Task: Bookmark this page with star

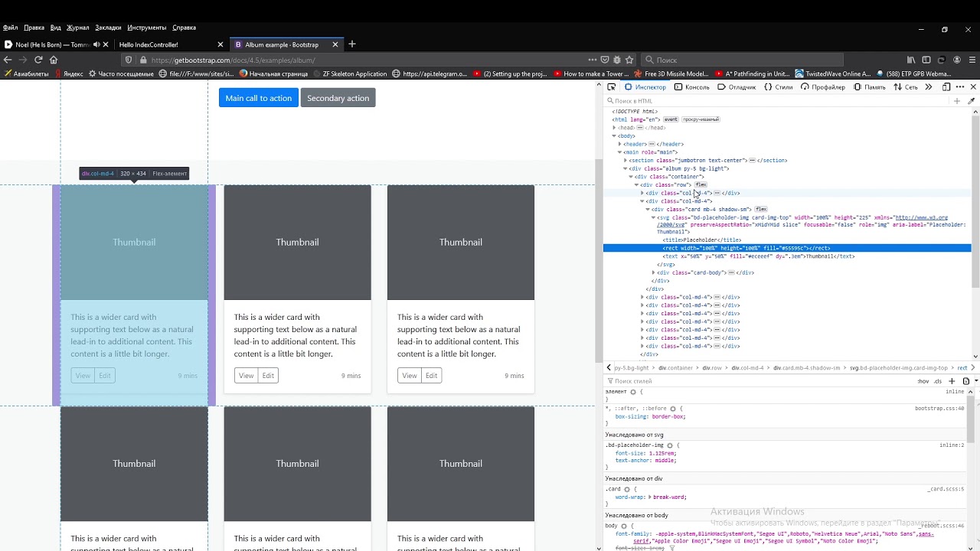Action: [629, 60]
